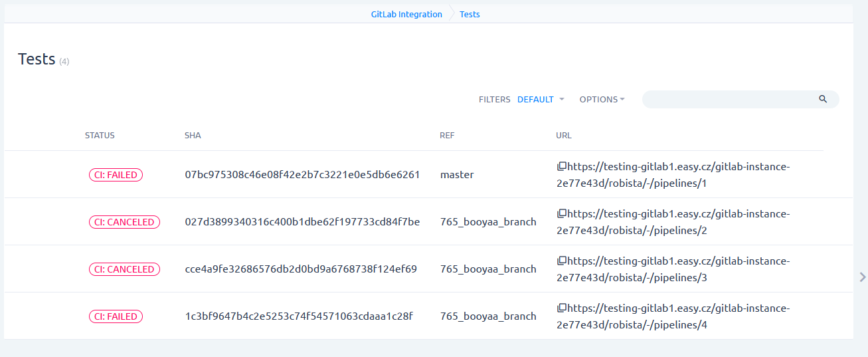868x357 pixels.
Task: Copy URL for pipeline 2
Action: 561,213
